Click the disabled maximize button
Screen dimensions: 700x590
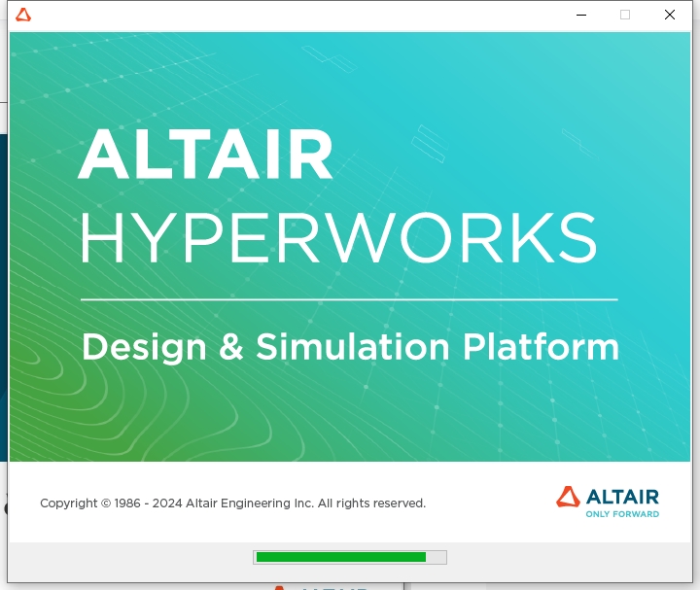coord(625,15)
